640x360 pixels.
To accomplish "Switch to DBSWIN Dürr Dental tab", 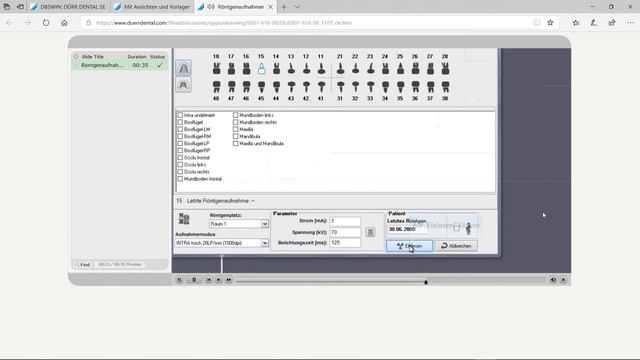I will [69, 7].
